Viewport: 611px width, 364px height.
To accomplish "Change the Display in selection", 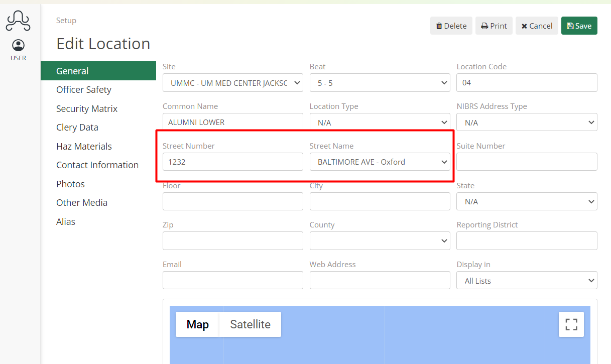I will 526,280.
